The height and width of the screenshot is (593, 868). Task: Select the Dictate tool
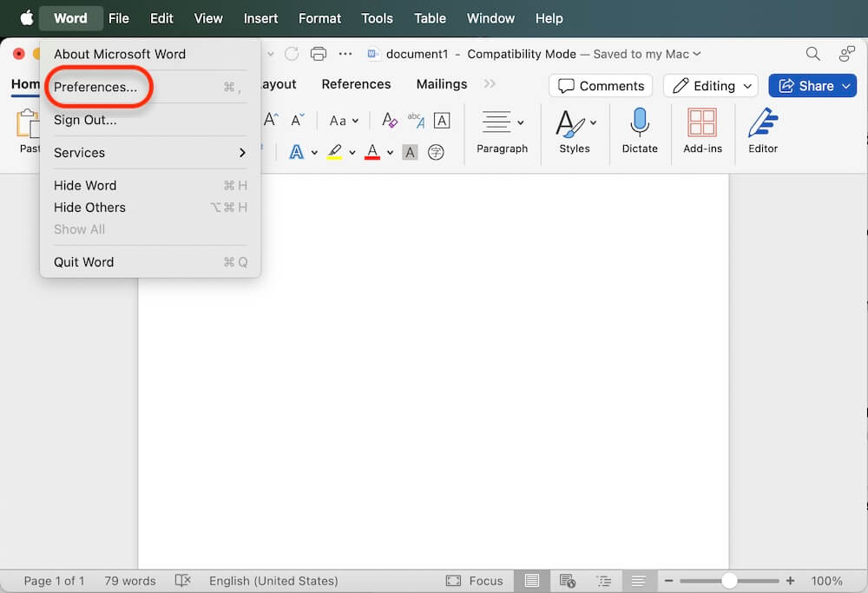point(640,132)
